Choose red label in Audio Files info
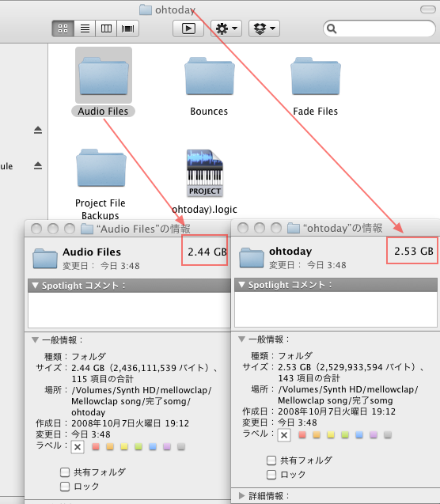 click(x=96, y=446)
